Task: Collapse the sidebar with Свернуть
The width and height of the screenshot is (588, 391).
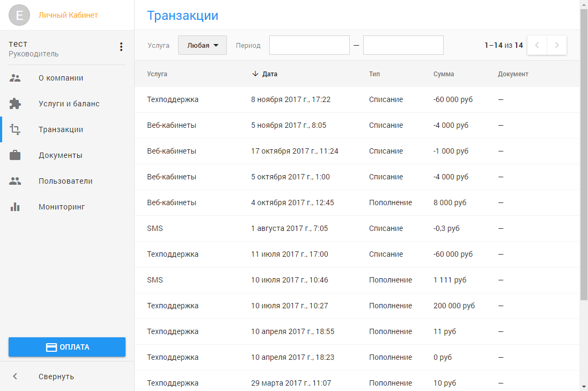Action: [x=56, y=376]
